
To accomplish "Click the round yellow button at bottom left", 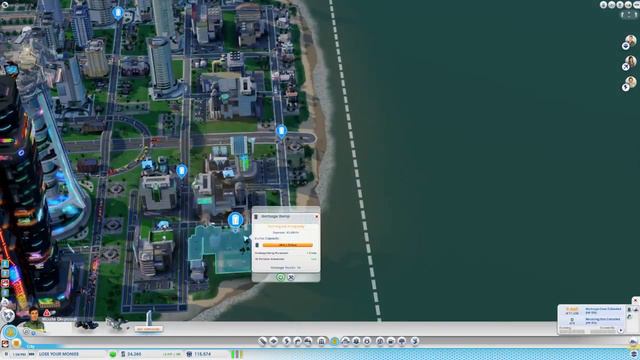I will (x=10, y=332).
